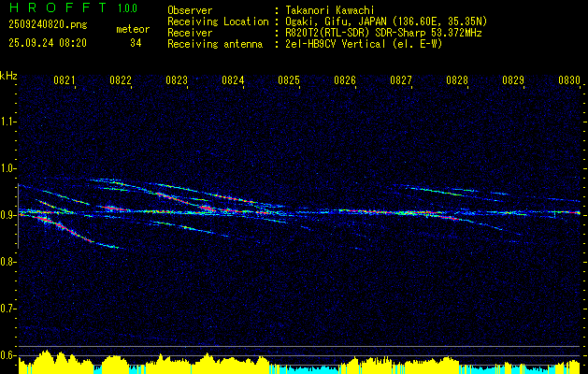Click the Observer label
The image size is (588, 374).
pyautogui.click(x=190, y=10)
